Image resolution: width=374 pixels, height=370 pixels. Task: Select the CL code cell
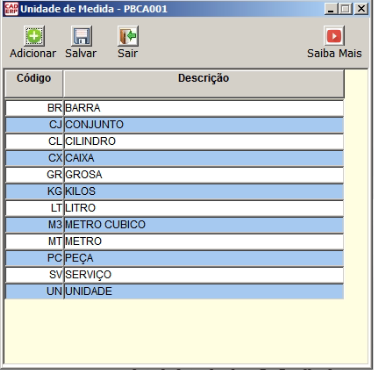tap(34, 141)
